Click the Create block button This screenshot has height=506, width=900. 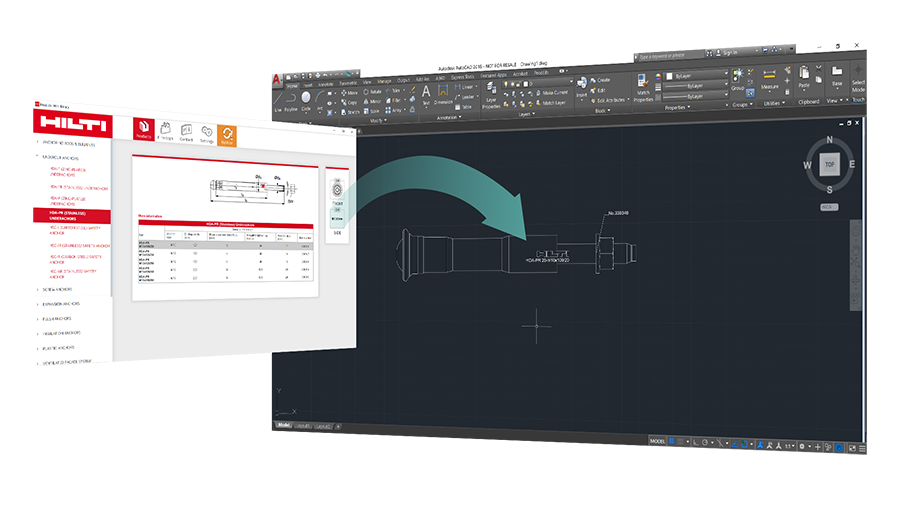(601, 80)
